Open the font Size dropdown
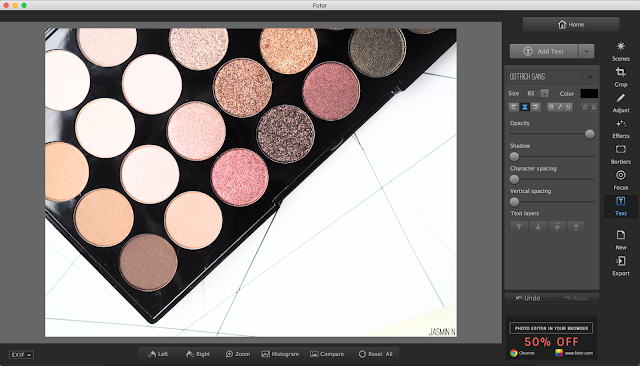The image size is (640, 366). (x=544, y=93)
